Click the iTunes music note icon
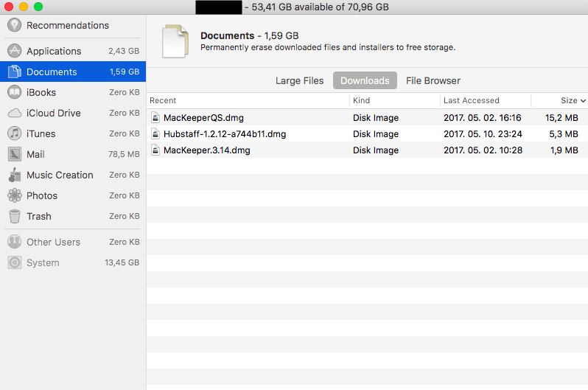 point(14,133)
